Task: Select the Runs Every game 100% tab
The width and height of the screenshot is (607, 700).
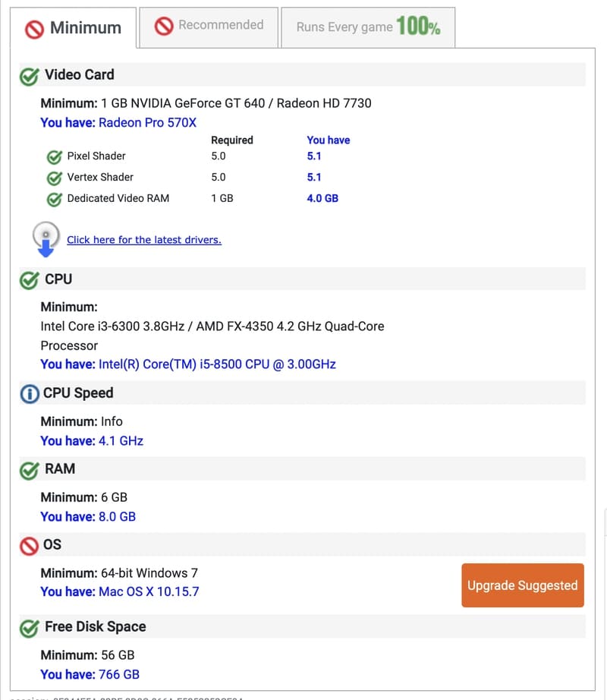Action: (368, 27)
